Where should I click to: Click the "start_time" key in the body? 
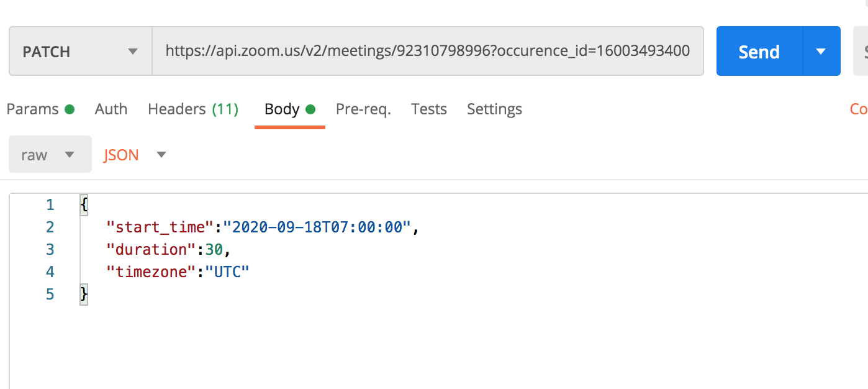tap(160, 227)
